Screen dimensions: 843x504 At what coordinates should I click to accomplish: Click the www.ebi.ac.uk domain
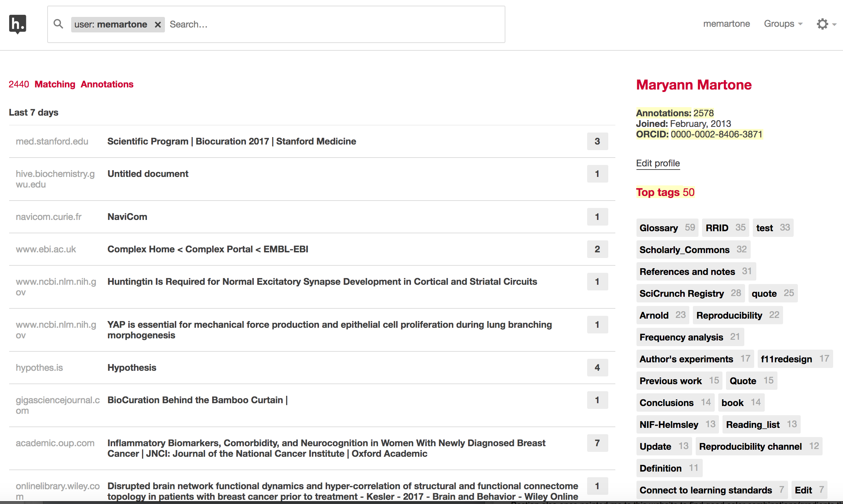pos(46,249)
